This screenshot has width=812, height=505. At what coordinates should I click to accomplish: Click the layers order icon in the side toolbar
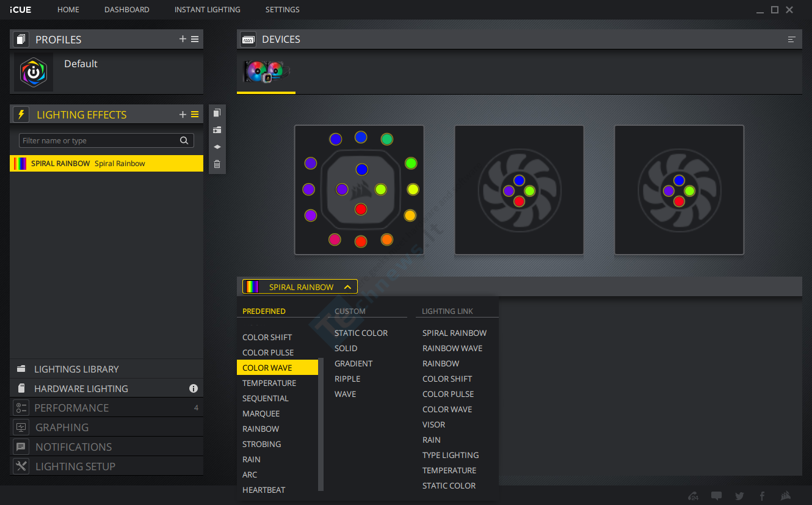(217, 147)
